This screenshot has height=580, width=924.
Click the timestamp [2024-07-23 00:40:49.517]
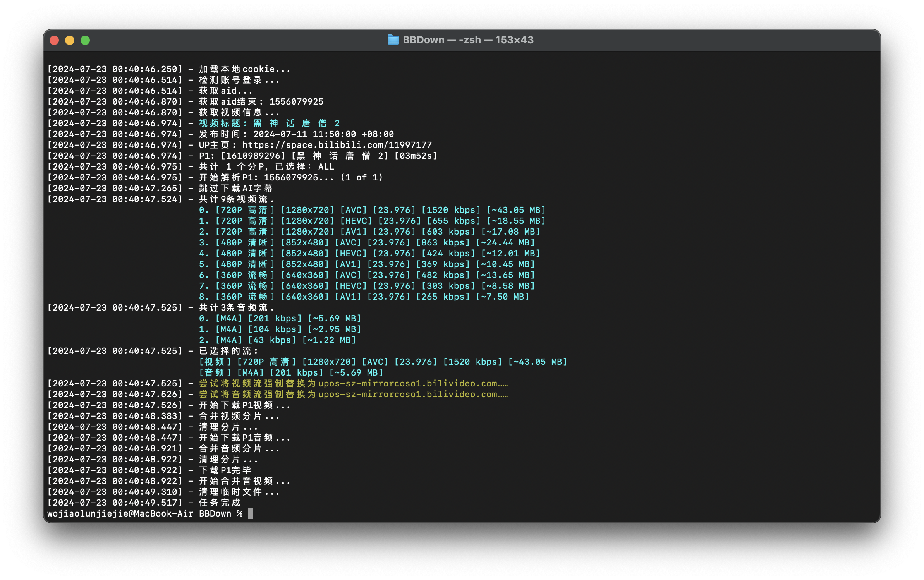[115, 503]
